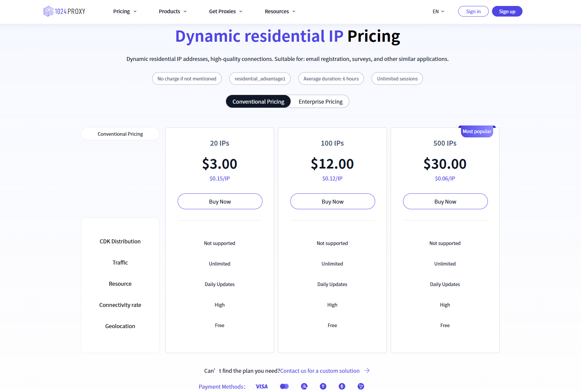This screenshot has width=581, height=392.
Task: Click the Tron payment icon
Action: click(x=361, y=386)
